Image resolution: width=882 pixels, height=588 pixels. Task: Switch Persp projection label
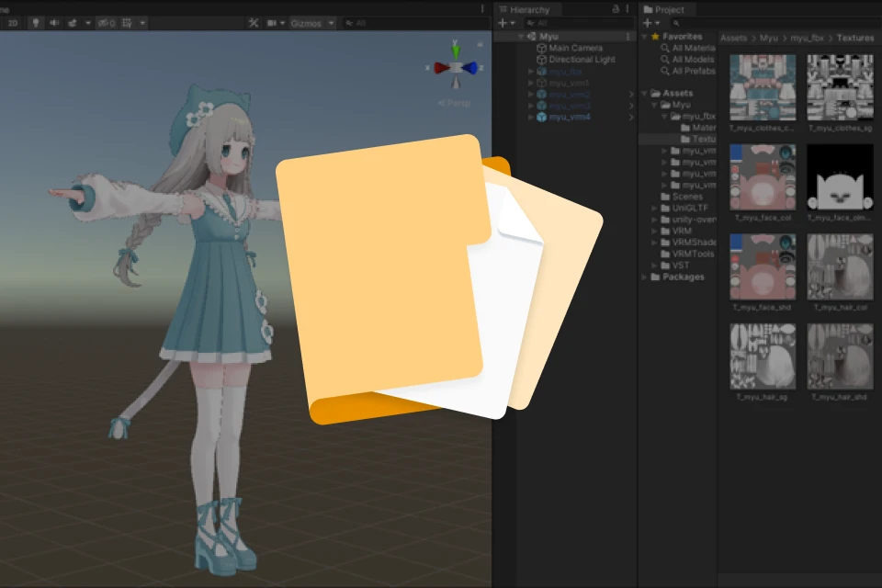click(x=454, y=103)
